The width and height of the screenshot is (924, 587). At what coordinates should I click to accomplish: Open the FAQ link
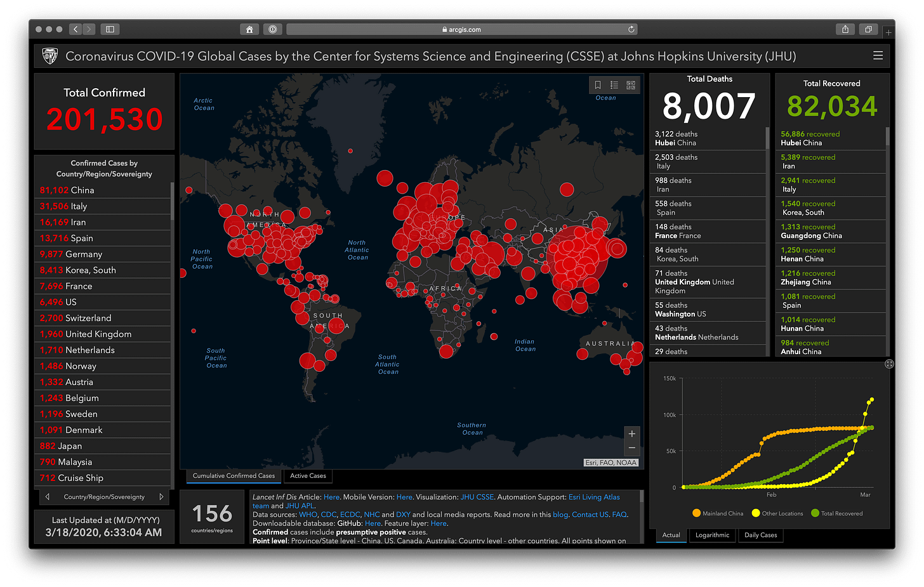pyautogui.click(x=619, y=515)
